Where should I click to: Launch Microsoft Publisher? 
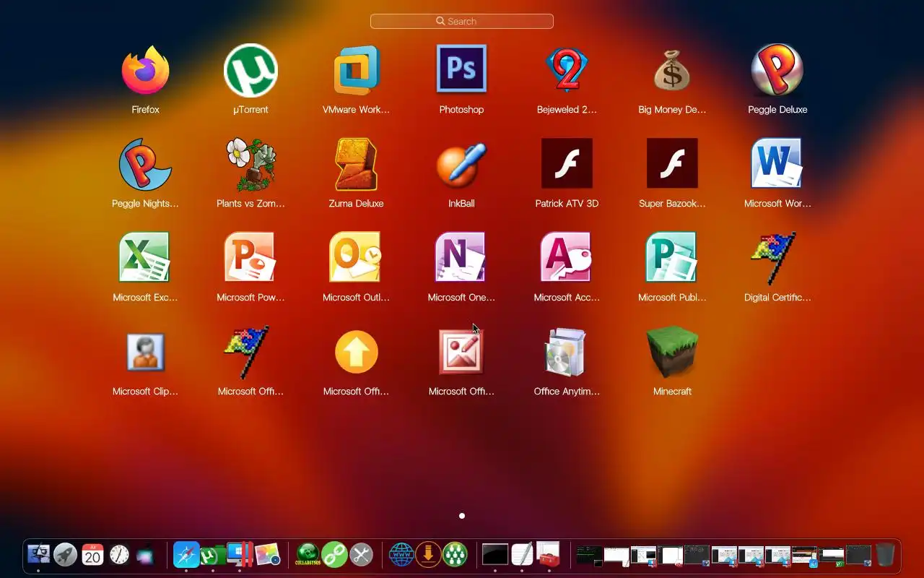(x=672, y=257)
